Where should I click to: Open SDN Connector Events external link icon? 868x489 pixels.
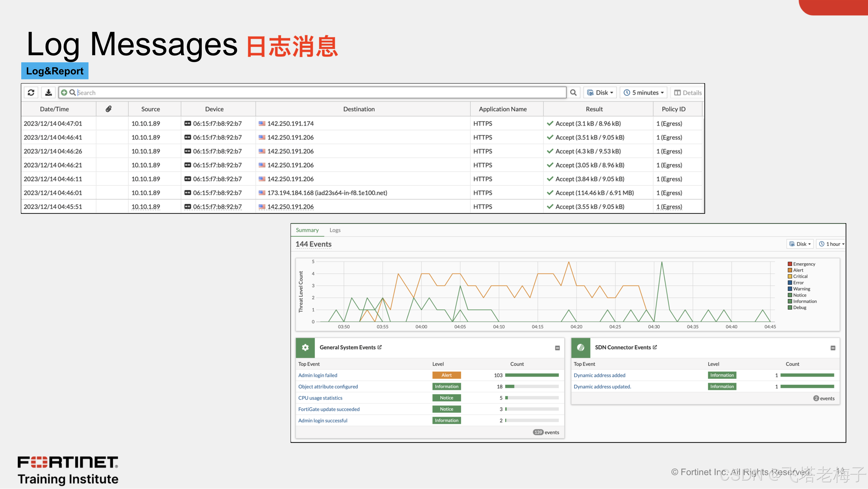[655, 347]
